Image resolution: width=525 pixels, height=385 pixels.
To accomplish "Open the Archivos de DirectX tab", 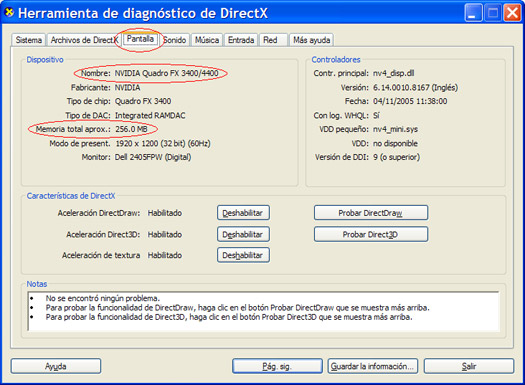I will pos(84,40).
